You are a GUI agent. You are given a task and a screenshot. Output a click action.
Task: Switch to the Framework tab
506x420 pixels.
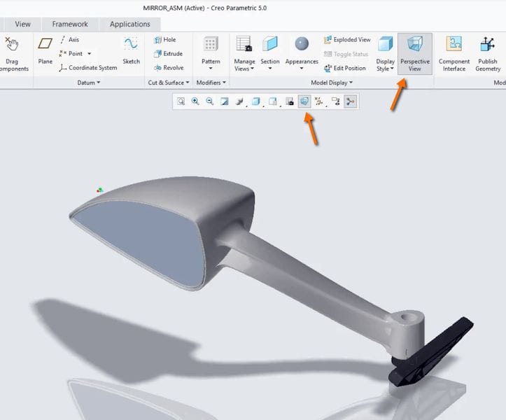[x=70, y=24]
